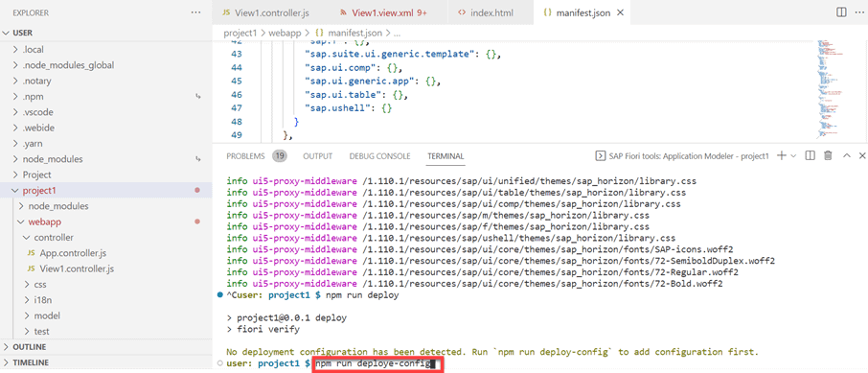The height and width of the screenshot is (373, 868).
Task: Expand the css folder
Action: 105,285
